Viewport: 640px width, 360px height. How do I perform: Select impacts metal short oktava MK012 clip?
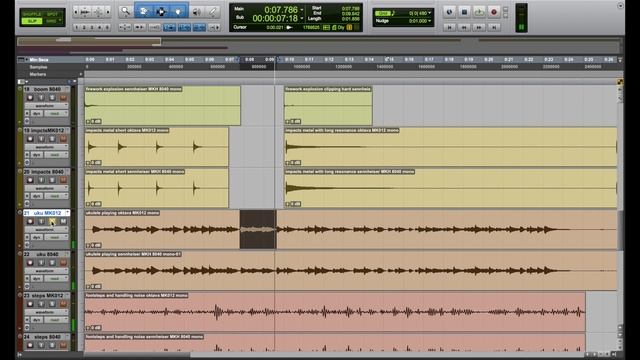coord(156,147)
